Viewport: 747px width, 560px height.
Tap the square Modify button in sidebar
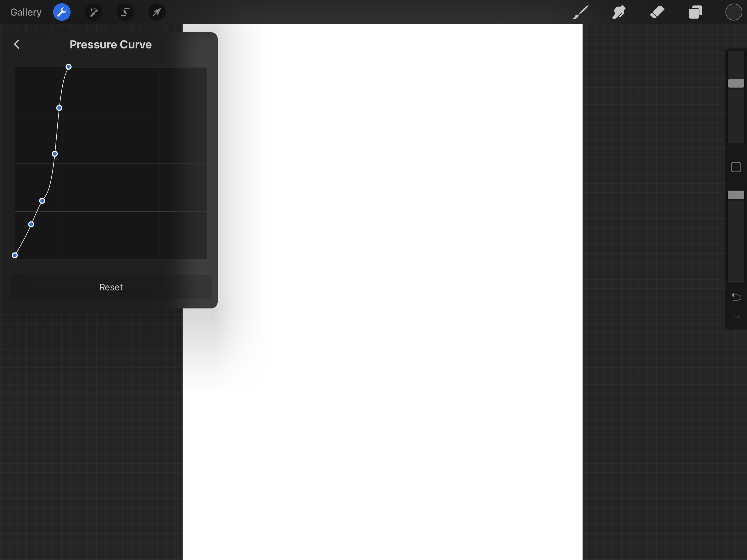(x=736, y=167)
